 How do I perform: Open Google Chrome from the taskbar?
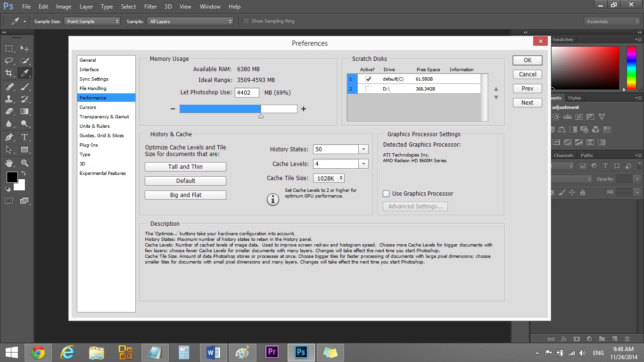point(38,353)
